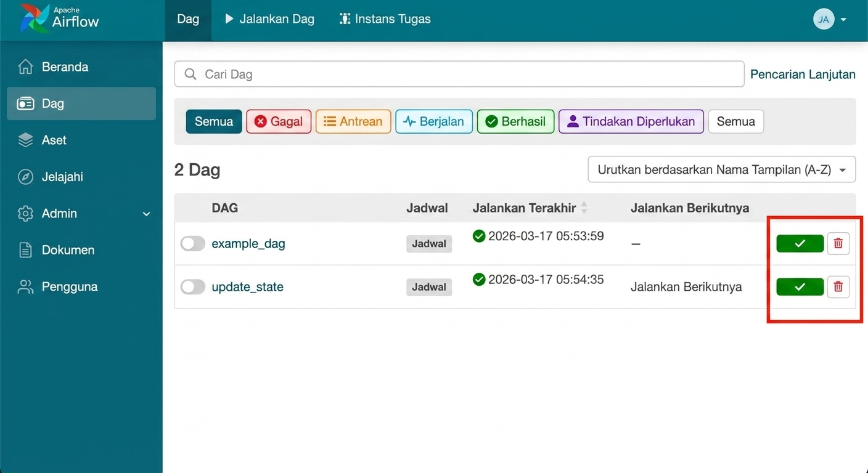Filter by Berjalan status
The width and height of the screenshot is (868, 473).
point(434,121)
